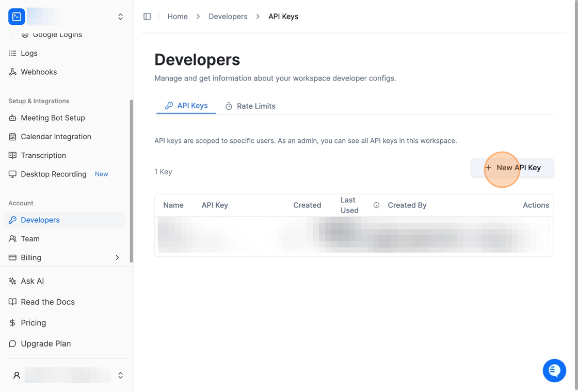Click the Ask AI sparkle icon
The width and height of the screenshot is (578, 392).
(x=12, y=281)
